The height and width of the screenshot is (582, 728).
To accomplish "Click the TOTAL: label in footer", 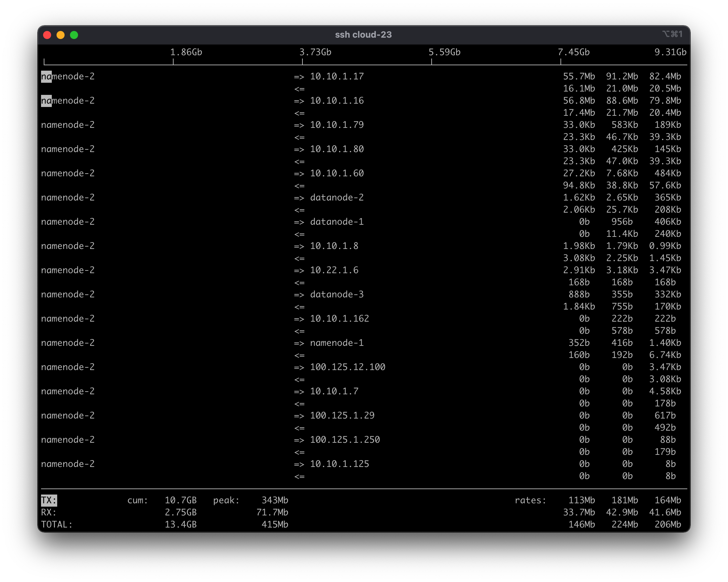I will click(x=57, y=524).
